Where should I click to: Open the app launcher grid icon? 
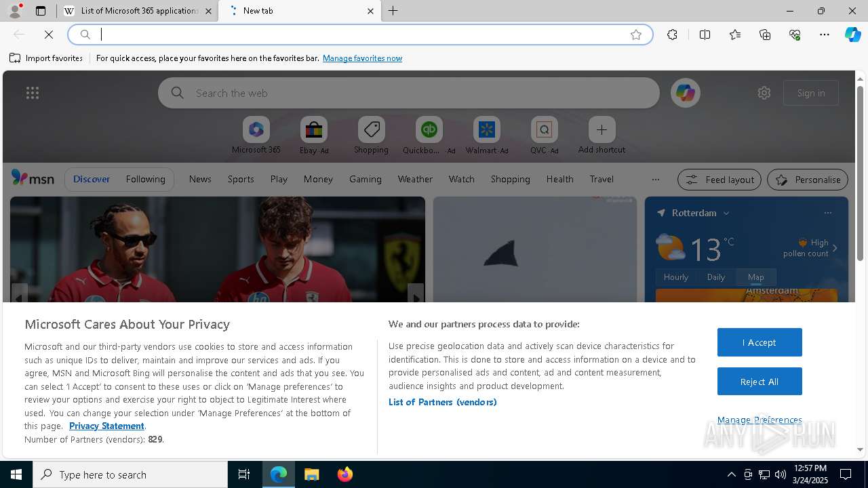click(33, 93)
